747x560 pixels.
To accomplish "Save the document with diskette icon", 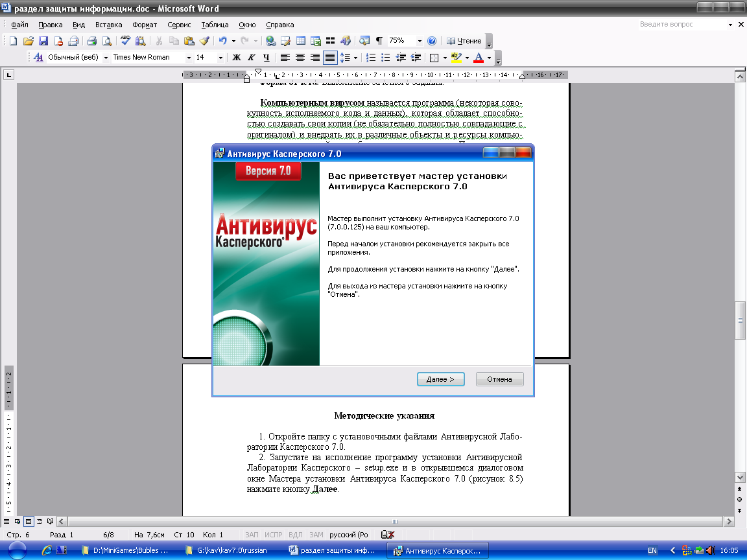I will point(43,41).
